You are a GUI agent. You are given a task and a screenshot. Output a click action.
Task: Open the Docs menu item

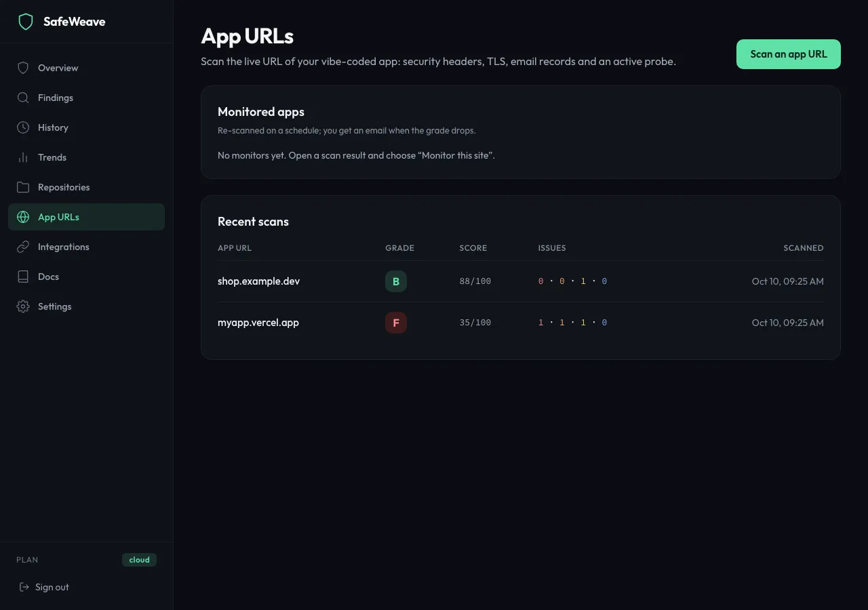(86, 277)
